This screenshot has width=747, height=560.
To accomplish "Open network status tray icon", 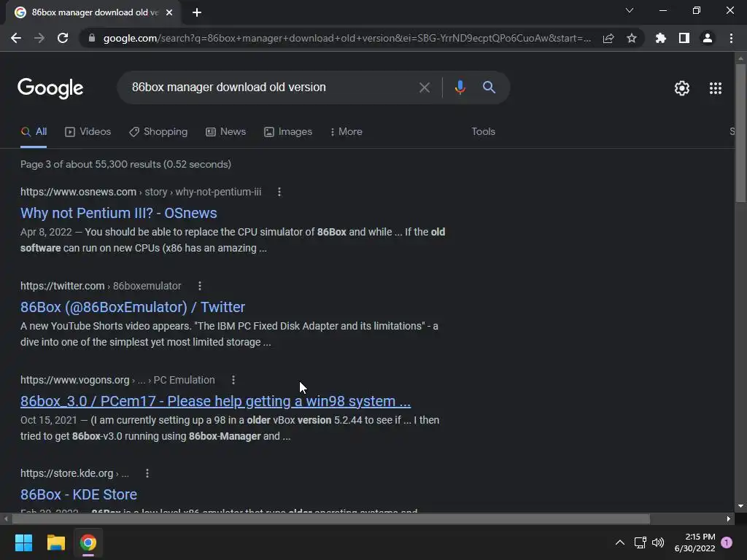I will pyautogui.click(x=640, y=542).
